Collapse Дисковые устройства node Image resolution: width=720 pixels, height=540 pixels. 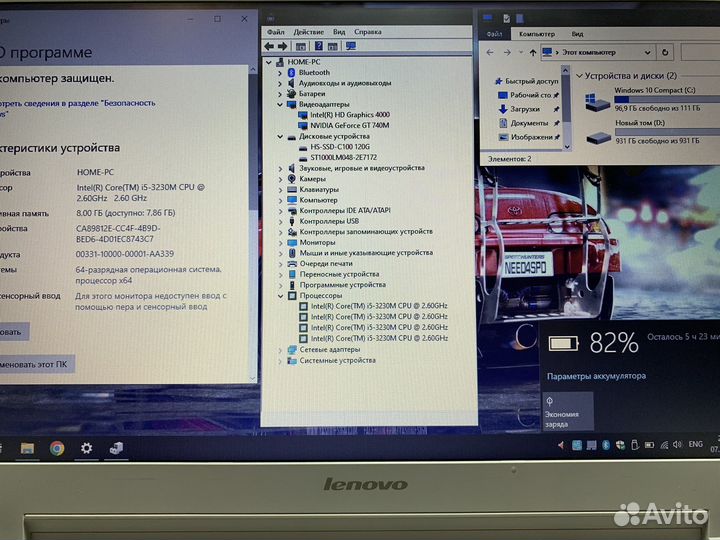280,136
